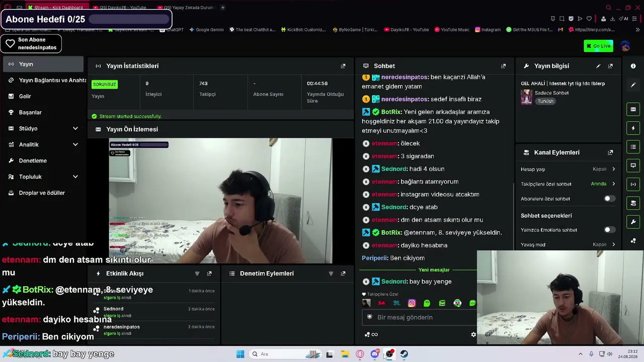The height and width of the screenshot is (362, 644).
Task: Pop out the Yayın İstatistikleri panel
Action: (343, 66)
